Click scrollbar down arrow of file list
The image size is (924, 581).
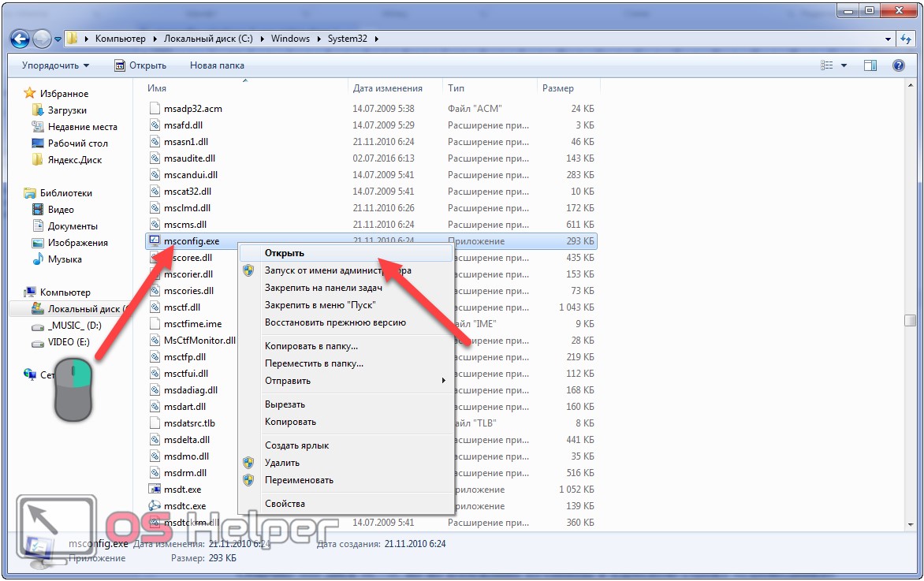coord(910,523)
